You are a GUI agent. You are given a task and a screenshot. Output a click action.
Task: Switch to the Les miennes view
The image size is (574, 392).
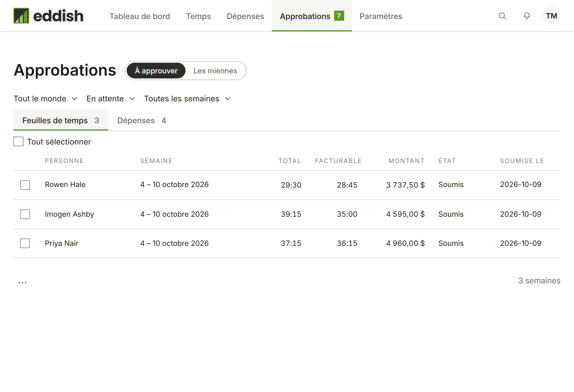[215, 71]
